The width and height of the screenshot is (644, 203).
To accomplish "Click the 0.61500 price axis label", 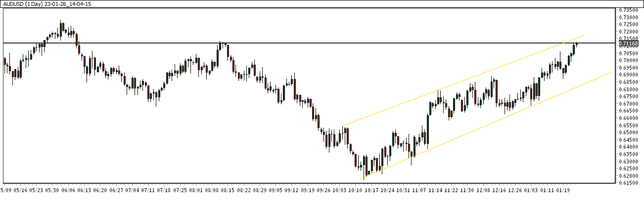I will [629, 183].
